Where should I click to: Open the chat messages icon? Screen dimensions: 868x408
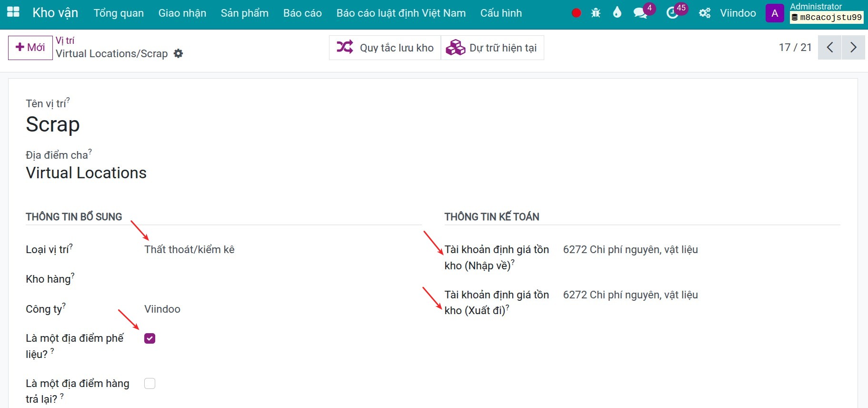640,13
